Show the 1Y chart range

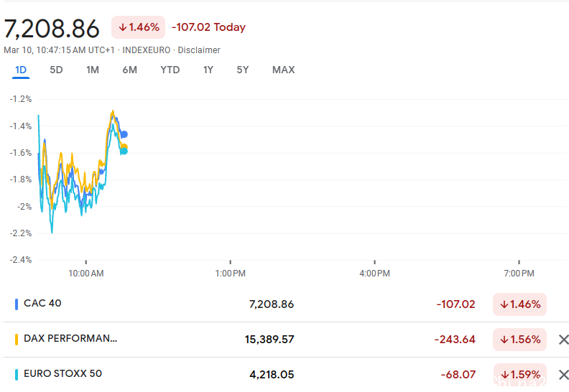point(208,70)
